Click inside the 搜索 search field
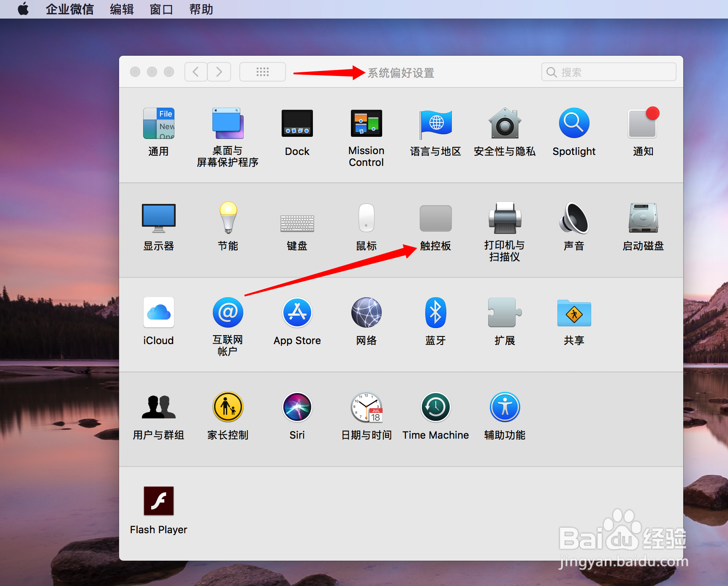728x586 pixels. pyautogui.click(x=608, y=72)
